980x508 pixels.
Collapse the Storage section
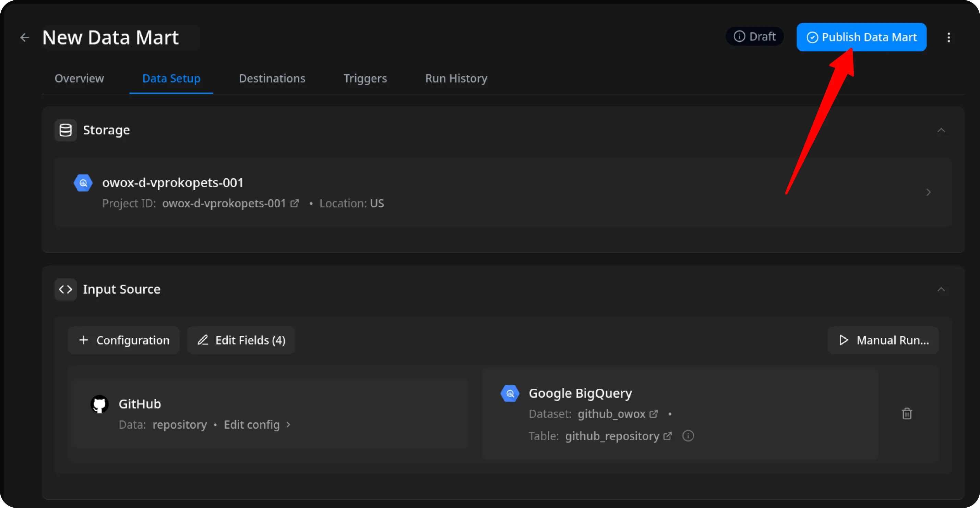click(941, 130)
